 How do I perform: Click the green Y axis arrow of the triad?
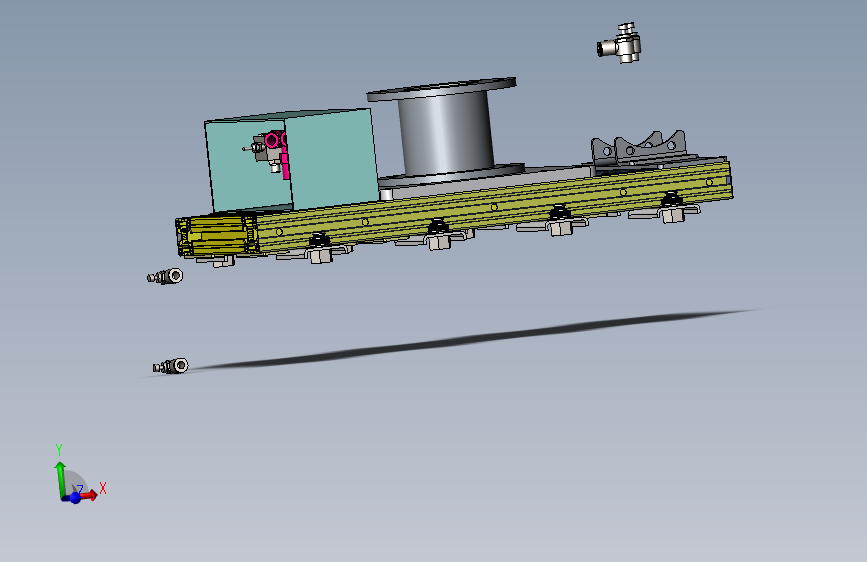(60, 478)
